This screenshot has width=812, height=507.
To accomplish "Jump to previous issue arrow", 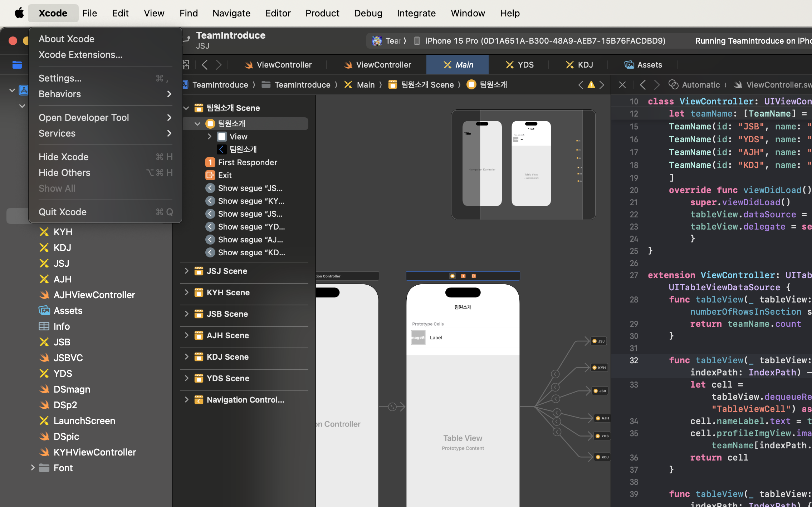I will (581, 85).
